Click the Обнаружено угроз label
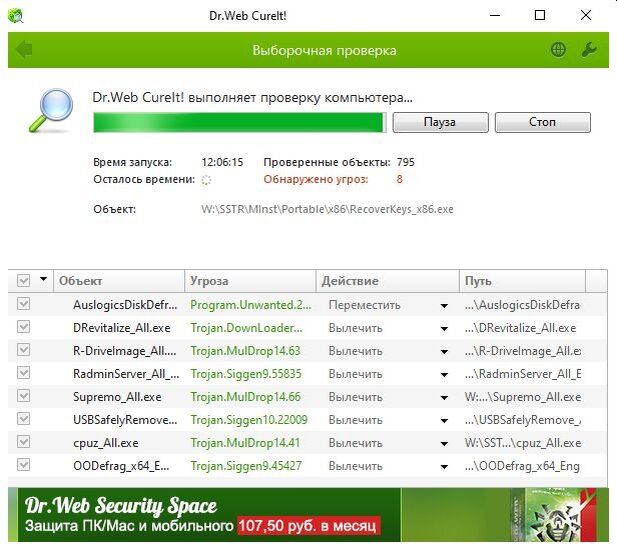This screenshot has width=617, height=550. coord(316,179)
